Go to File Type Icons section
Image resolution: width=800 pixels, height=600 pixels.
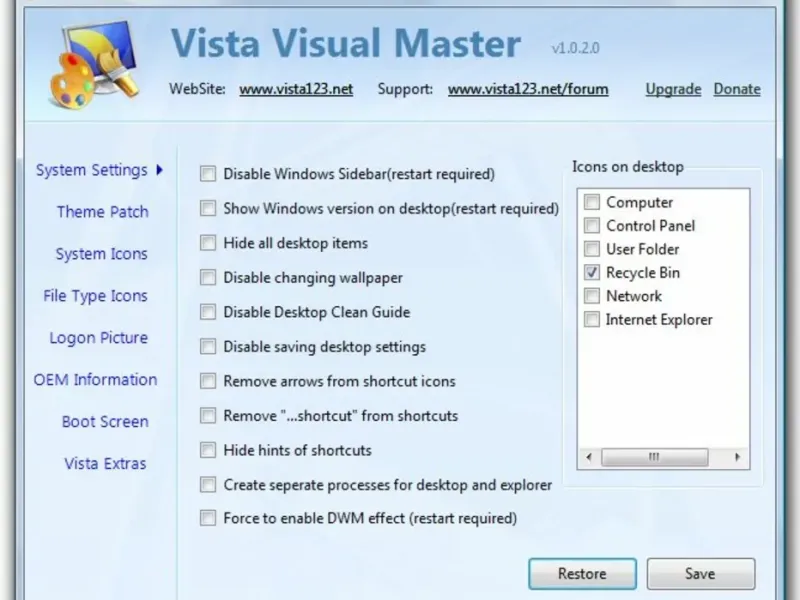95,296
